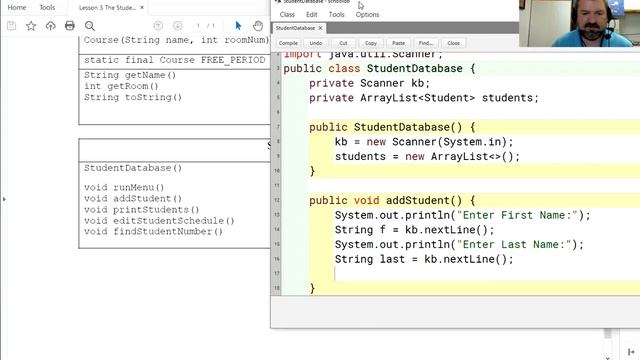The image size is (640, 360).
Task: Click code line 'String f = kb.nextLine();'
Action: coord(414,230)
